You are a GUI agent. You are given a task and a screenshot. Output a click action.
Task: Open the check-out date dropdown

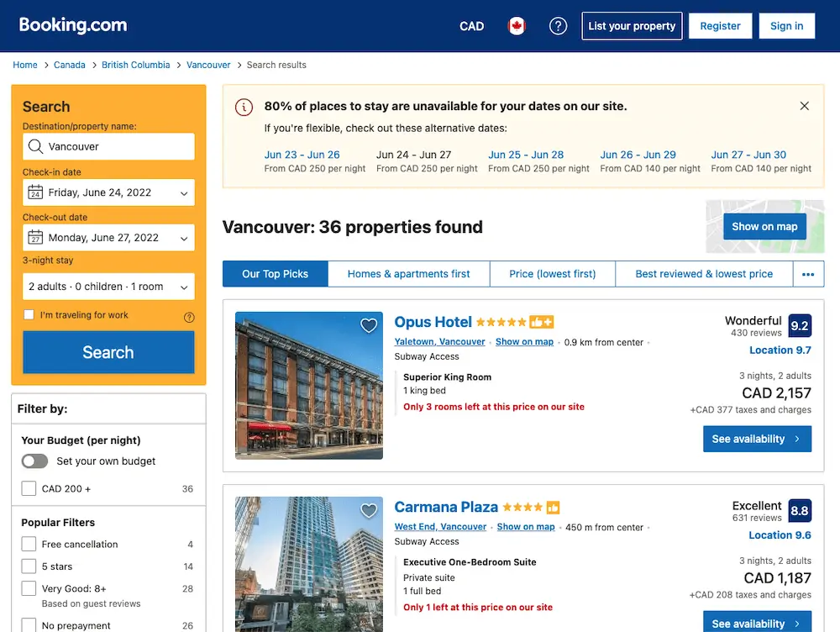tap(108, 238)
